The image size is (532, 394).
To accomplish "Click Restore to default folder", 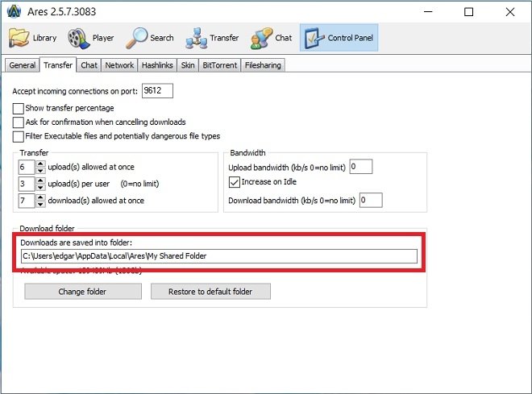I will (210, 292).
